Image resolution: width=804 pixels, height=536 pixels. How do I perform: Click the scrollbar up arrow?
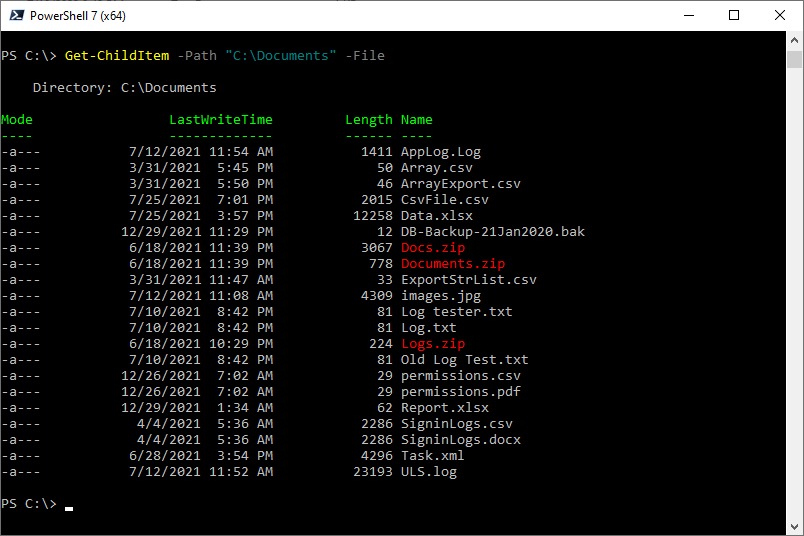click(794, 39)
